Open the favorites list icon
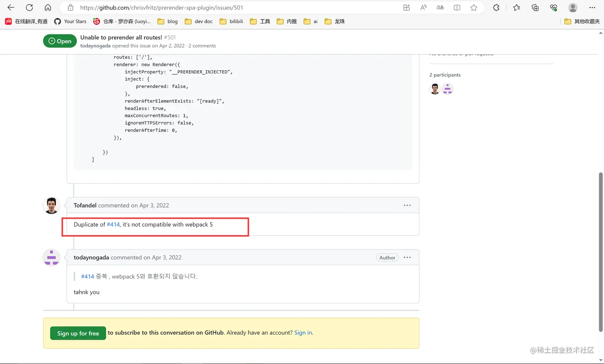604x364 pixels. tap(517, 8)
